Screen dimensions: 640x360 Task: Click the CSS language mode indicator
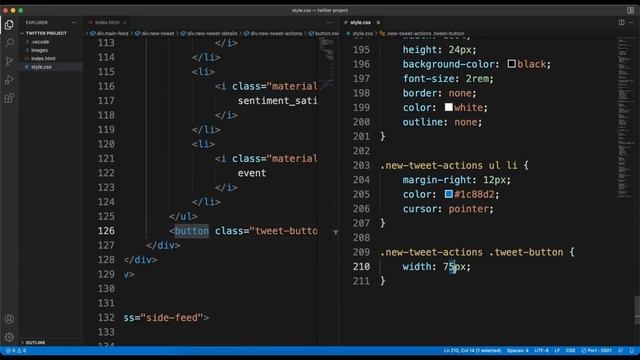(x=570, y=351)
